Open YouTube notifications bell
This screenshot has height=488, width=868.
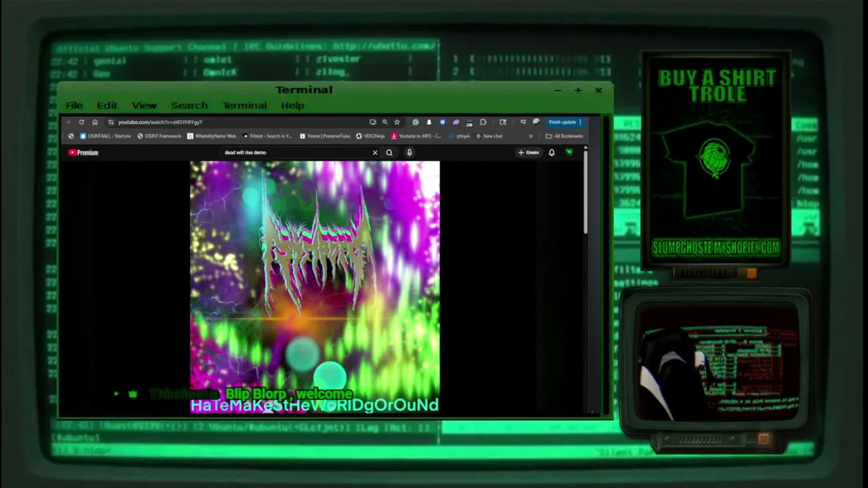point(551,152)
